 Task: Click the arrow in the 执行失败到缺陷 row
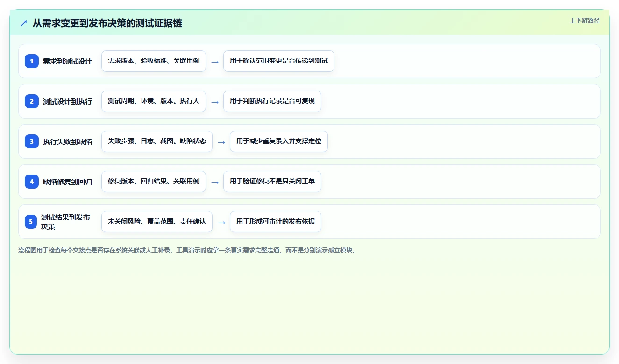pyautogui.click(x=221, y=142)
